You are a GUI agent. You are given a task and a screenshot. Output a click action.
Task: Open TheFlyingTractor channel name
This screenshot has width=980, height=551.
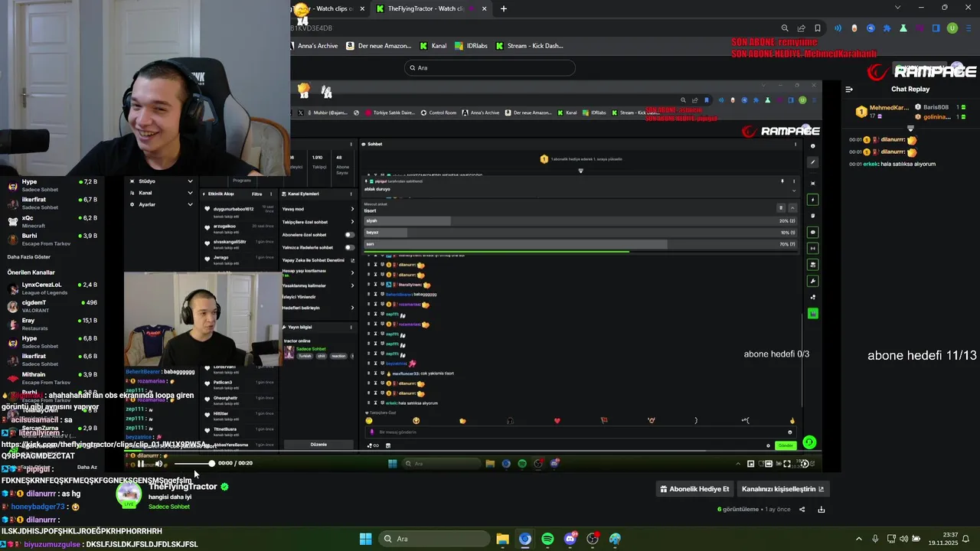(183, 487)
